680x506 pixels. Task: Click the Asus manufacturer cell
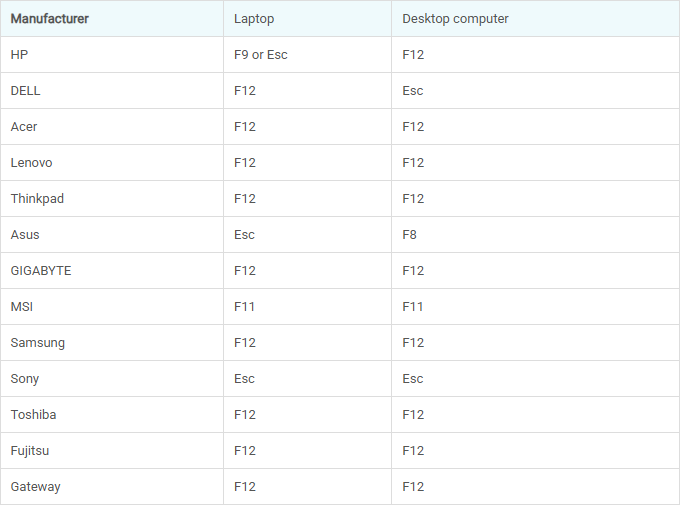pos(25,235)
